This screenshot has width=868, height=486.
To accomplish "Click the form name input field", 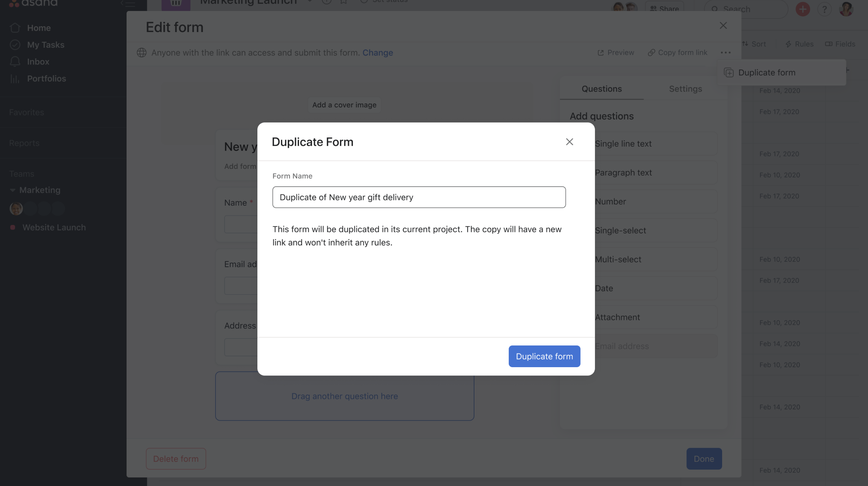I will [x=419, y=197].
